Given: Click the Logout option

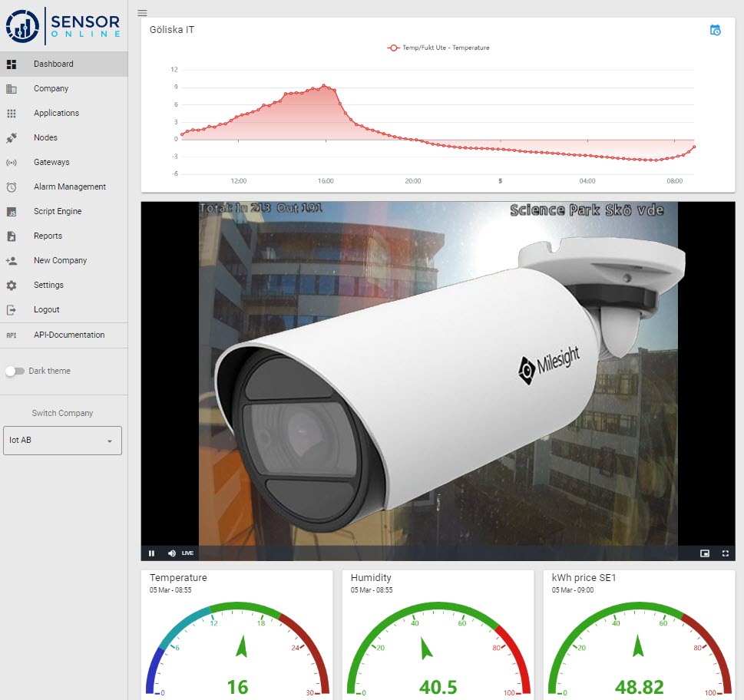Looking at the screenshot, I should tap(48, 309).
